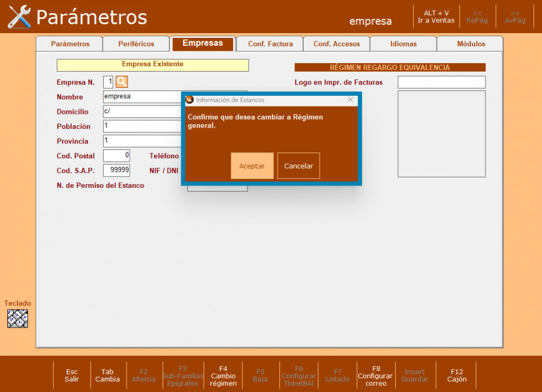Click F8 Configurar correo
This screenshot has width=542, height=392.
point(375,376)
